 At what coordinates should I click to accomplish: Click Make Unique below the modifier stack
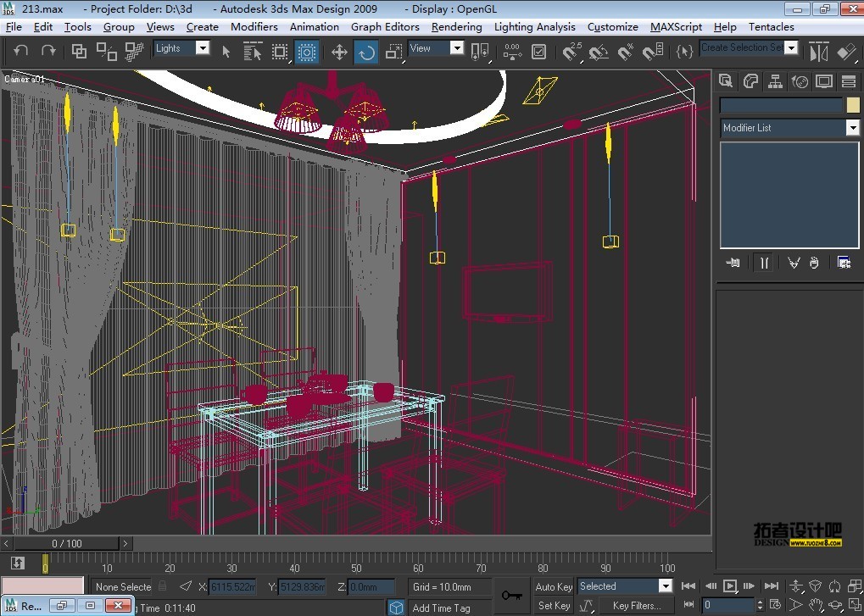click(794, 263)
